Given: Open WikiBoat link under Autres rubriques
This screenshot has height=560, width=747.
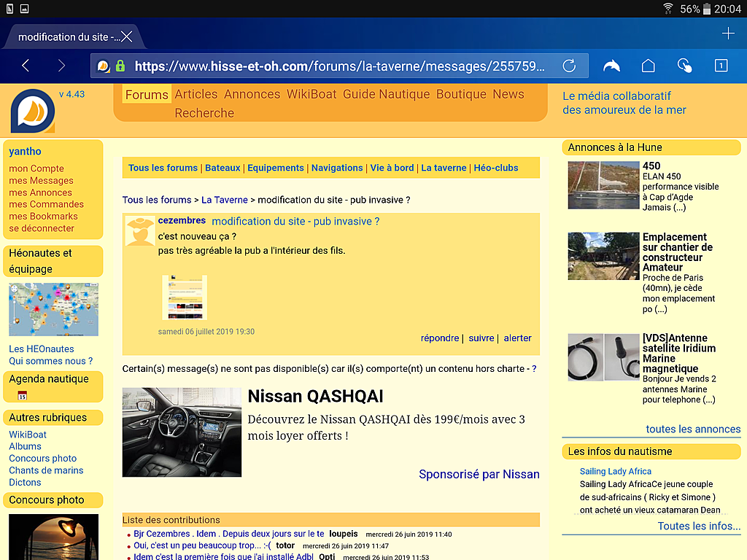Looking at the screenshot, I should (28, 435).
